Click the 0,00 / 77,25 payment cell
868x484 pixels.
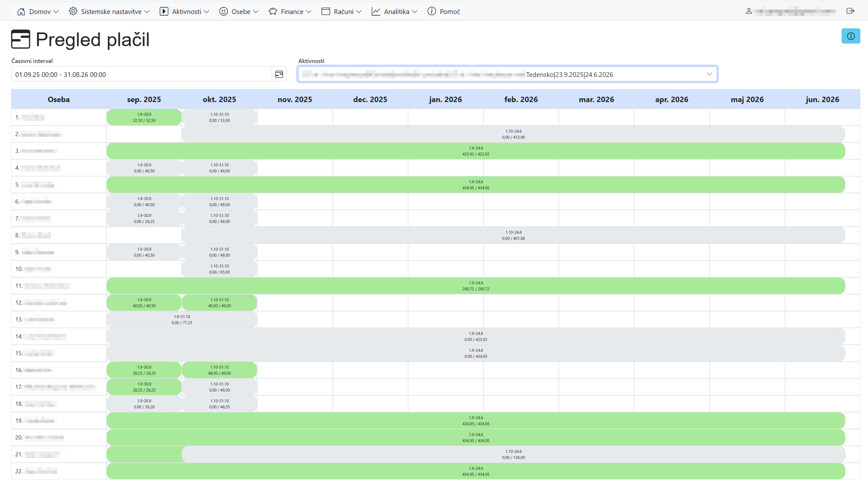click(x=181, y=320)
